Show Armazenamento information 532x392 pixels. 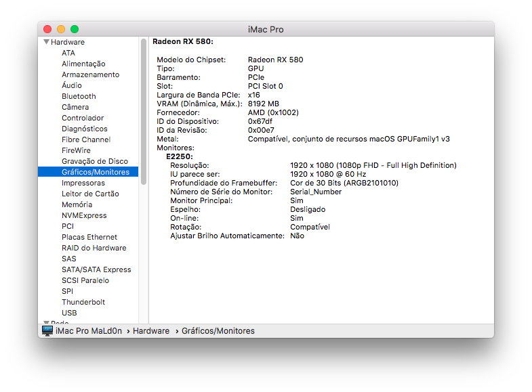click(90, 74)
